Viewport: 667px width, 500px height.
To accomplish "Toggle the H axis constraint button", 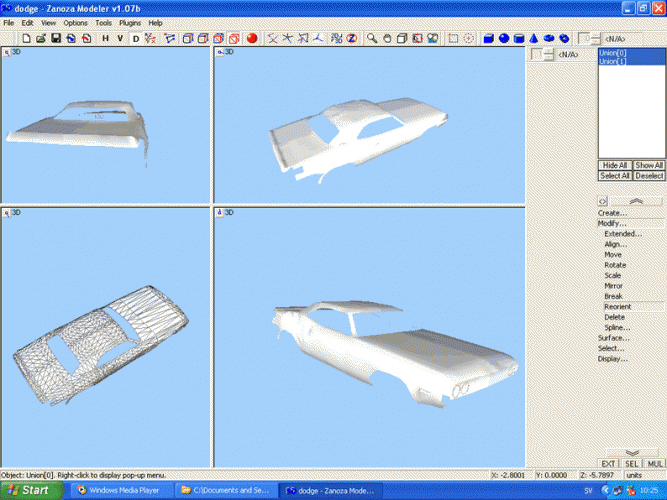I will [x=105, y=38].
